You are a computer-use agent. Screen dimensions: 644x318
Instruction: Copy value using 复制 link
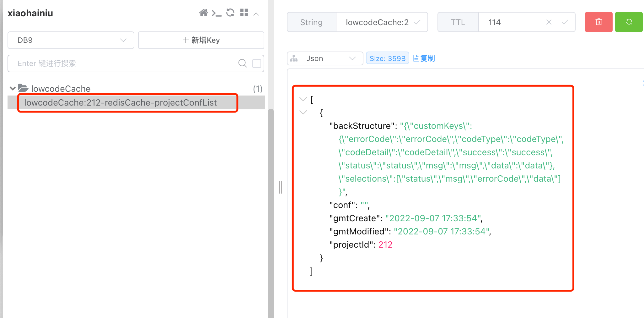(x=424, y=58)
